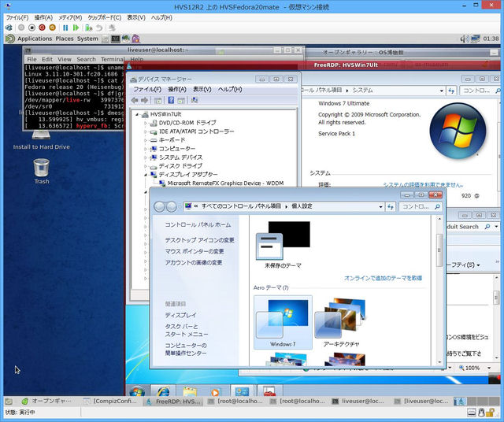Image resolution: width=504 pixels, height=422 pixels.
Task: Click the Back arrow in Device Manager toolbar
Action: 135,101
